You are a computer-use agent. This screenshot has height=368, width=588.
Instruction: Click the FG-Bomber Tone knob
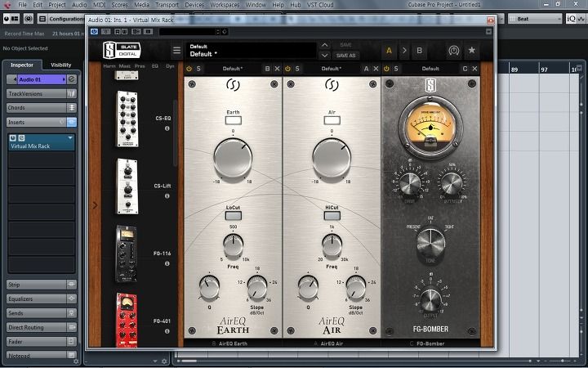pos(430,243)
